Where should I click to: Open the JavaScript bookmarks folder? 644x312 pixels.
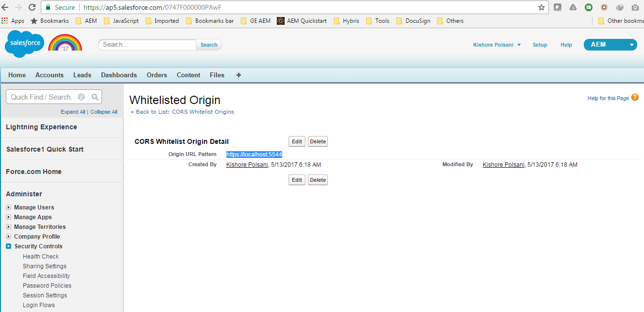tap(121, 21)
